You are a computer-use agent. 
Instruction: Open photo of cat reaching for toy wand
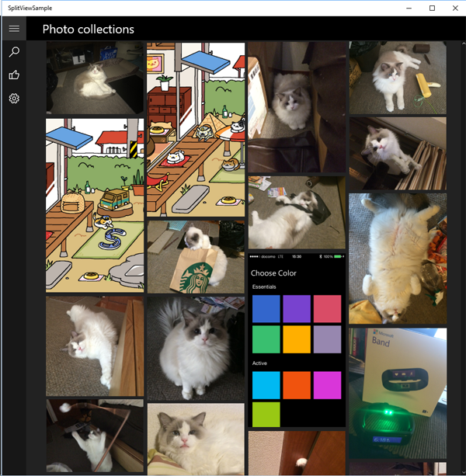95,436
